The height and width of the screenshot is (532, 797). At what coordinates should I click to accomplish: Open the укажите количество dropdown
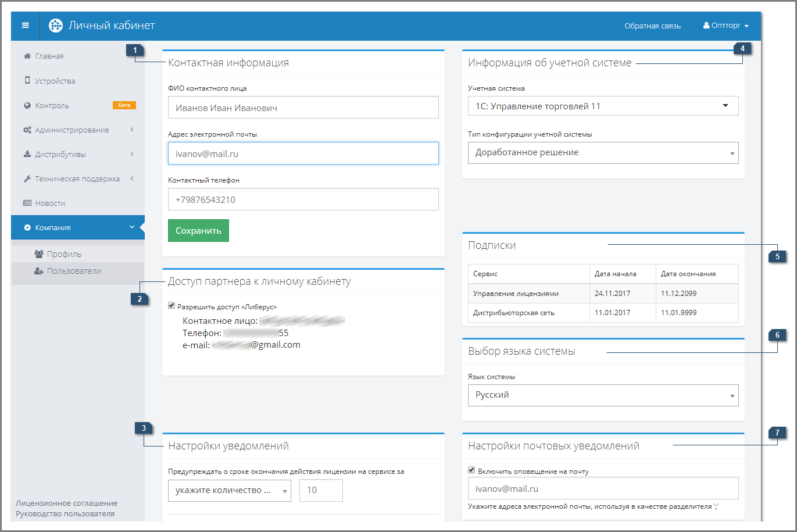(229, 491)
